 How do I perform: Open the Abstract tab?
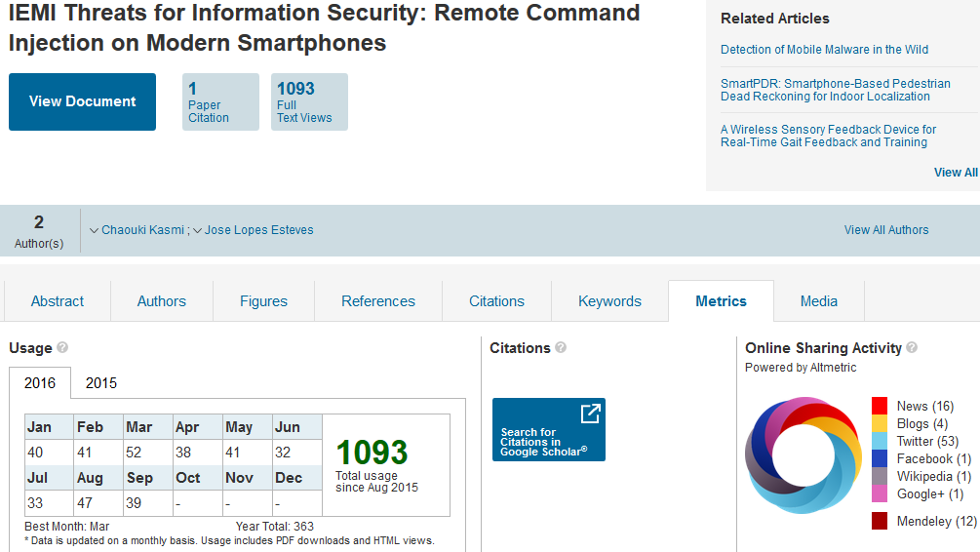point(58,301)
